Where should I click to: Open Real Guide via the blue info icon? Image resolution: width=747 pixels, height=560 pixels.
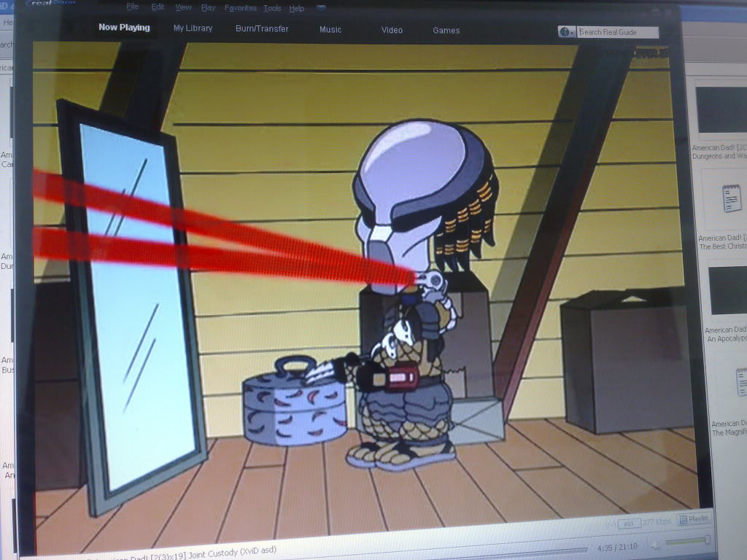[563, 32]
